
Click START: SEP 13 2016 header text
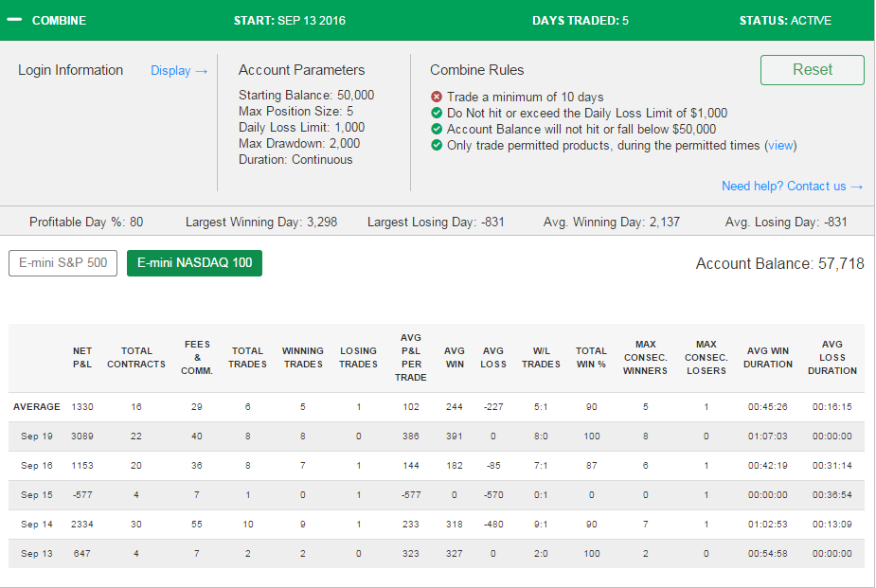point(290,21)
